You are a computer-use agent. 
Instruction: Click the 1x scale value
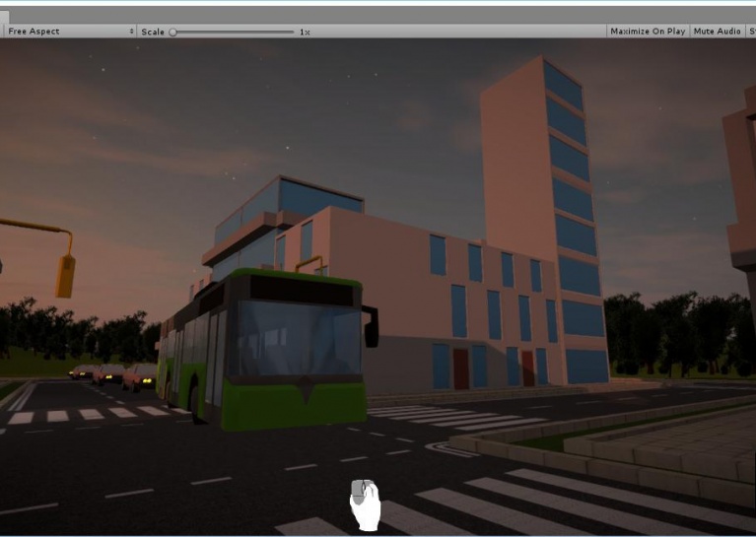pyautogui.click(x=305, y=33)
